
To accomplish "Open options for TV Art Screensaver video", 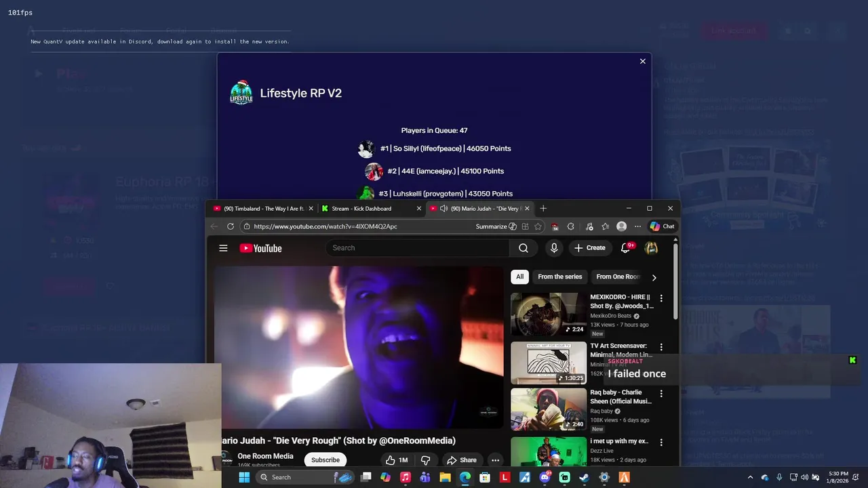I will coord(661,347).
